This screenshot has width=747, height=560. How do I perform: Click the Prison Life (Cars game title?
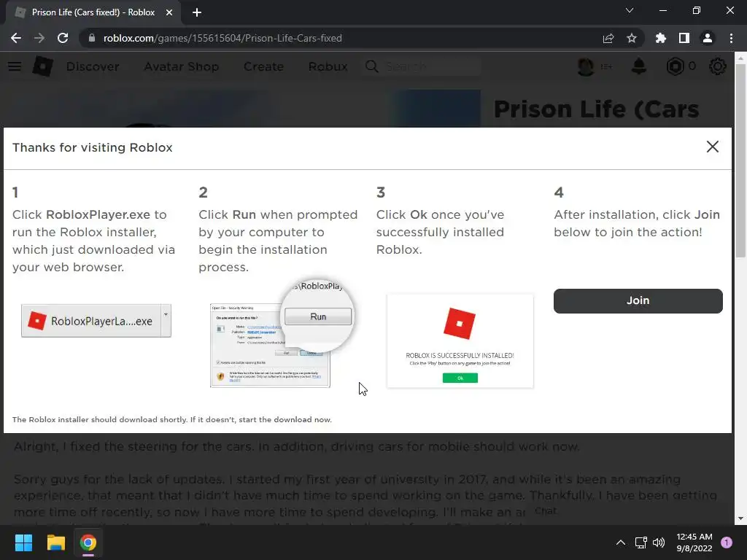tap(597, 109)
